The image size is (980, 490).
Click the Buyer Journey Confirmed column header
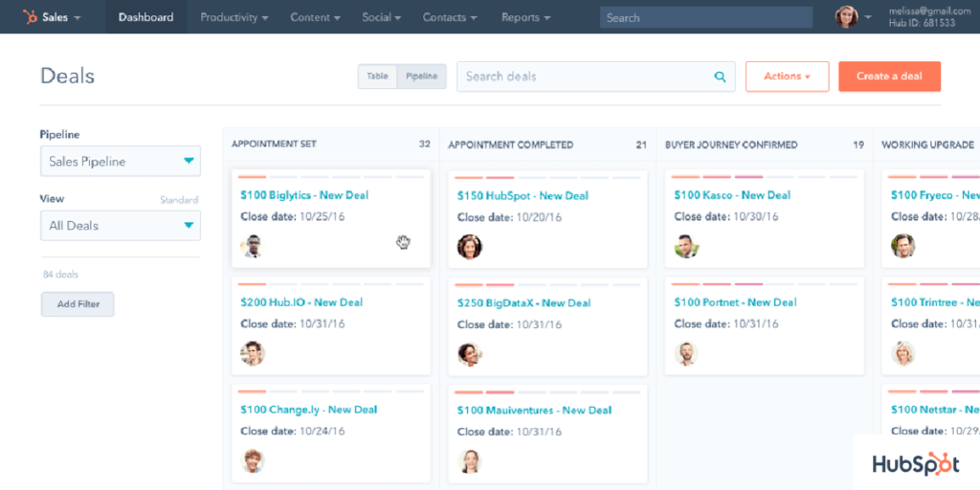click(731, 145)
